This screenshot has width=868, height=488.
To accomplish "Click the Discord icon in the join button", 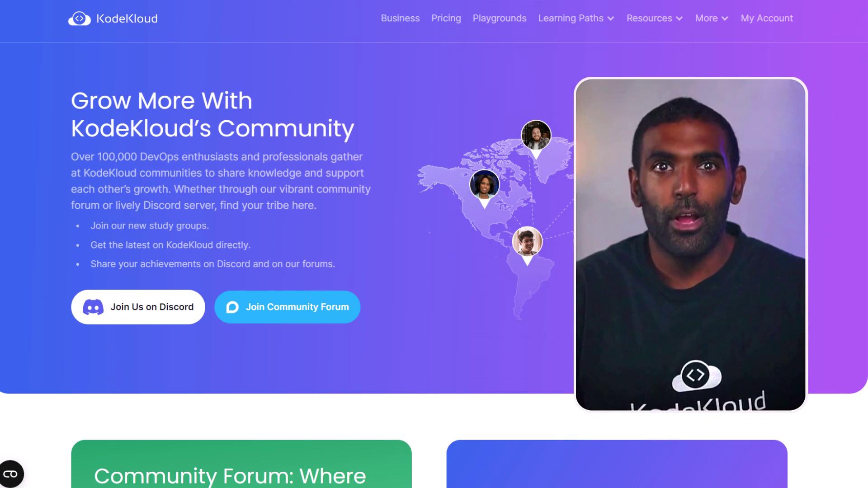I will click(x=93, y=307).
